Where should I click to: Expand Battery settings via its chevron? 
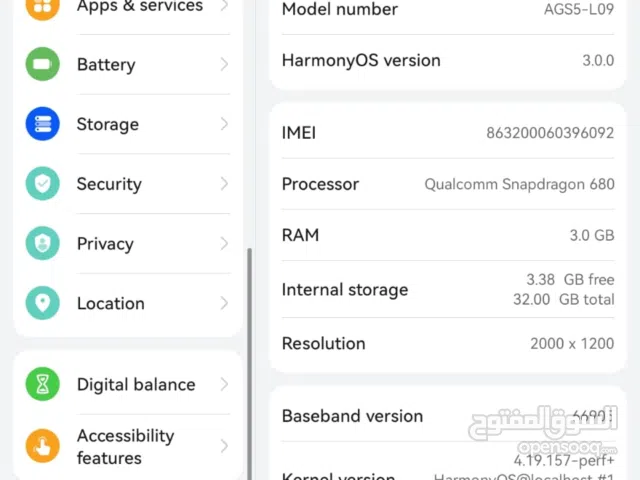224,64
